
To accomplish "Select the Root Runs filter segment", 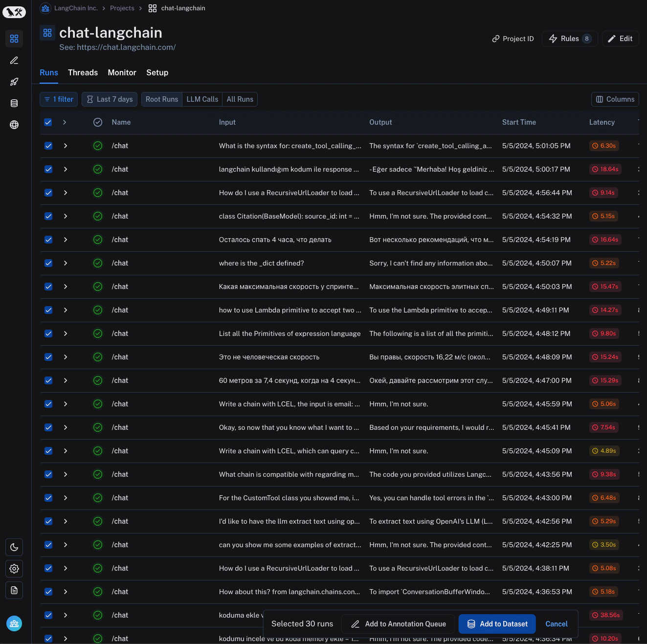I will (161, 99).
